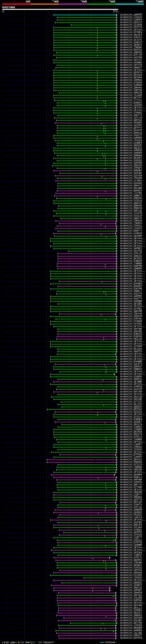Click the green ~80% identity legend segment
Screen dimensions: 146x644
coord(101,4)
